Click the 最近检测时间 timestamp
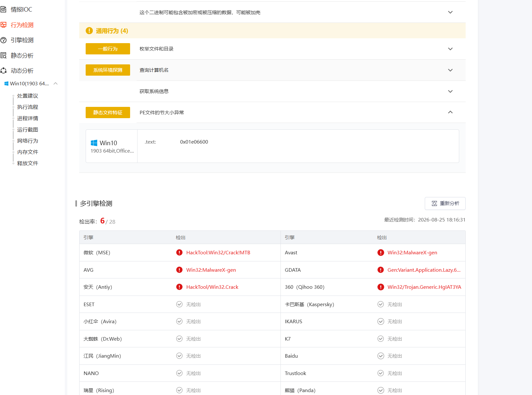Screen dimensions: 532x395 click(425, 220)
